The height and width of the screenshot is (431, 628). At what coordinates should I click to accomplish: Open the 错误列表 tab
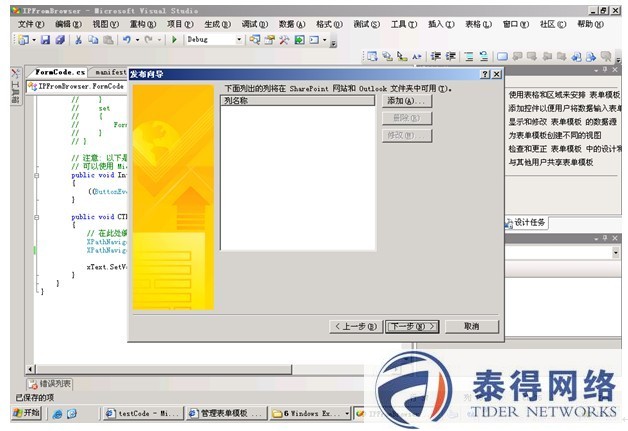[x=50, y=384]
